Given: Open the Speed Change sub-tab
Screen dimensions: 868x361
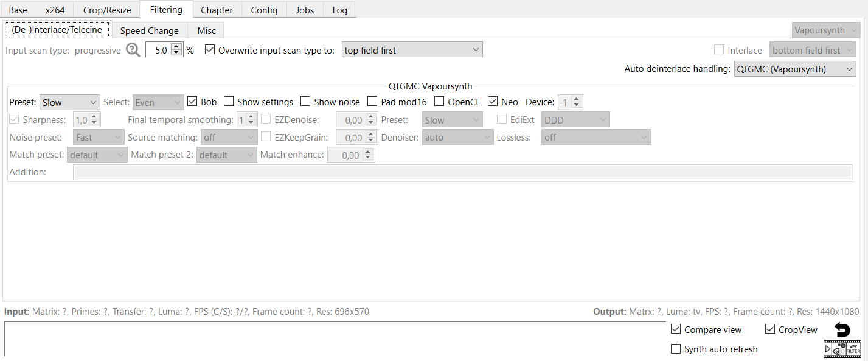Looking at the screenshot, I should point(149,30).
